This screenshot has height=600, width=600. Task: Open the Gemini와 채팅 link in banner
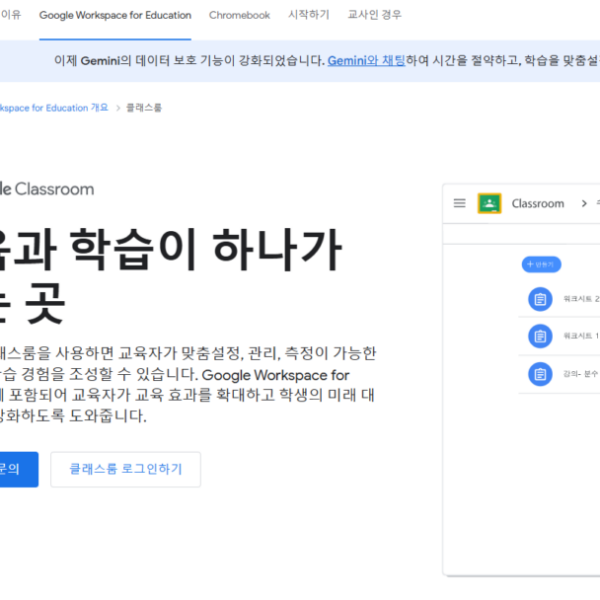pos(366,60)
